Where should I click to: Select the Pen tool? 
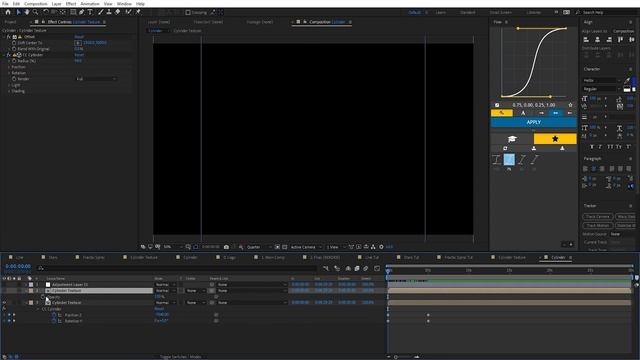[82, 12]
